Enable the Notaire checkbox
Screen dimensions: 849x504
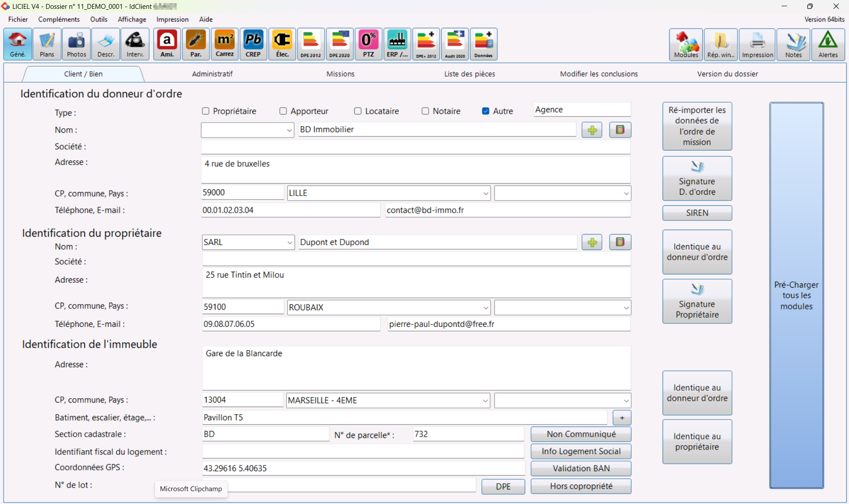coord(425,111)
